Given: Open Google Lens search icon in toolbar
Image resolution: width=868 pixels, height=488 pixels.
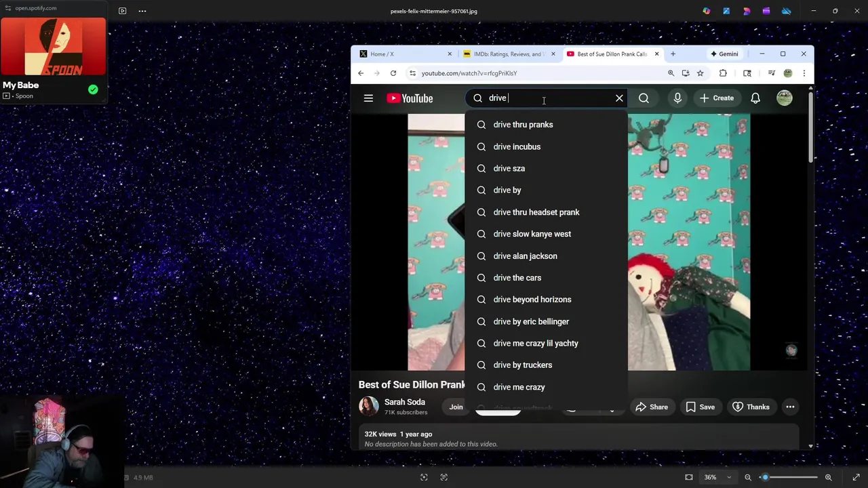Looking at the screenshot, I should (747, 73).
